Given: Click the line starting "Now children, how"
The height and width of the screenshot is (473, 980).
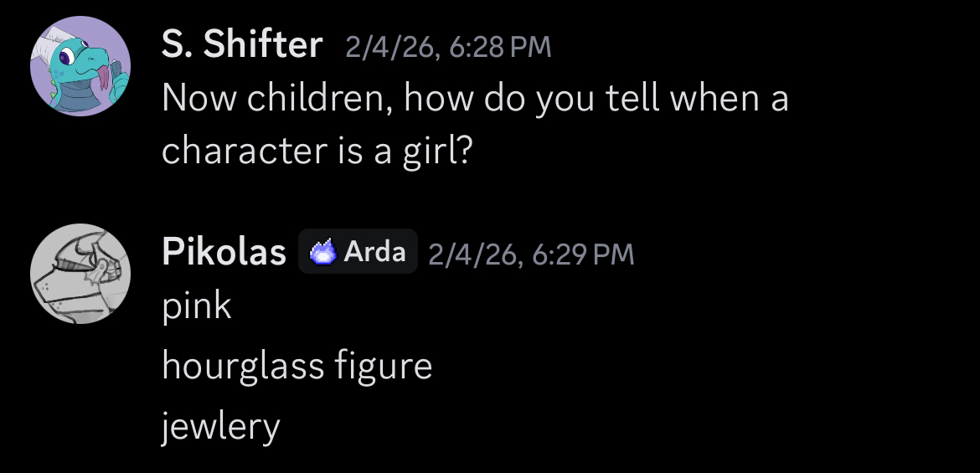Looking at the screenshot, I should [474, 100].
